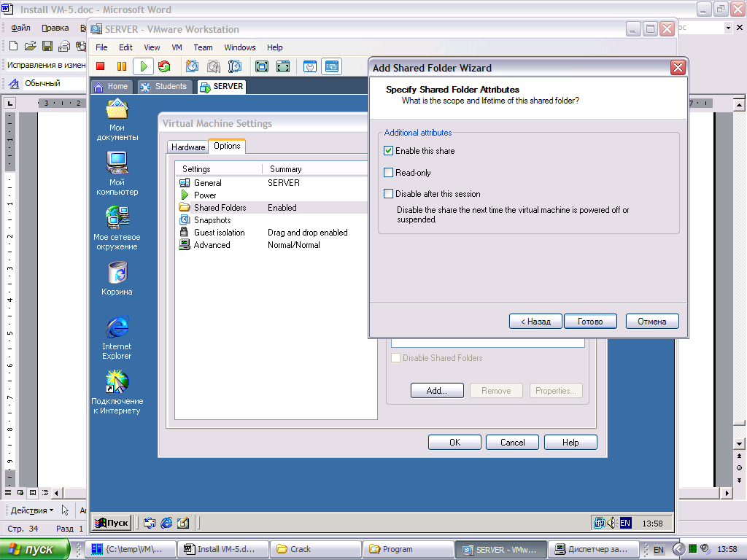Viewport: 747px width, 560px height.
Task: Click the Revert to Snapshot icon
Action: 214,66
